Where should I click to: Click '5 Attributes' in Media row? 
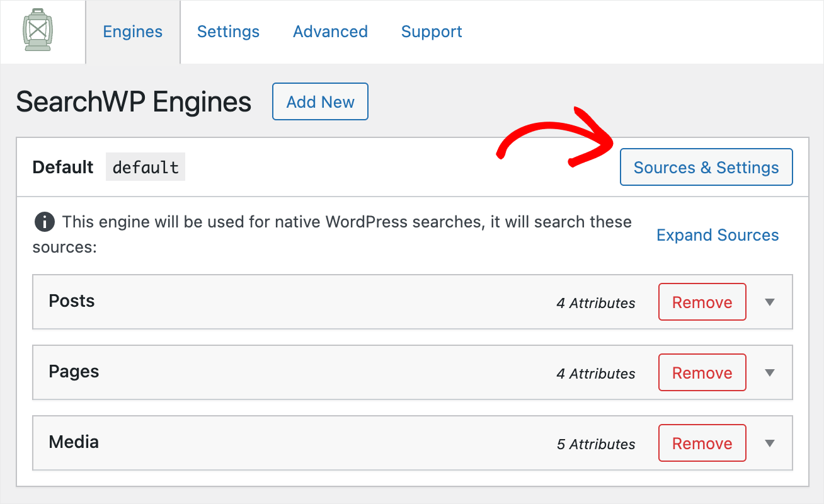[x=596, y=444]
